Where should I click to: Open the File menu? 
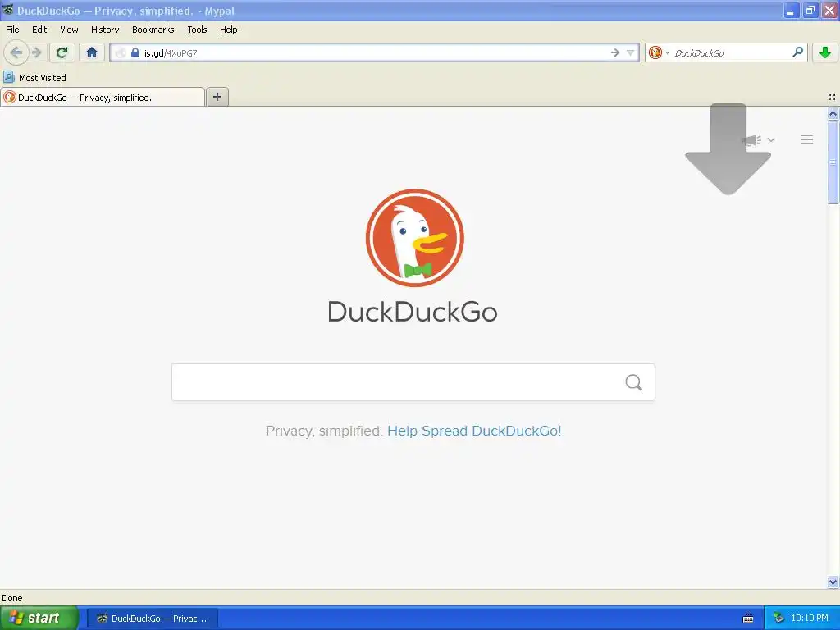coord(12,30)
